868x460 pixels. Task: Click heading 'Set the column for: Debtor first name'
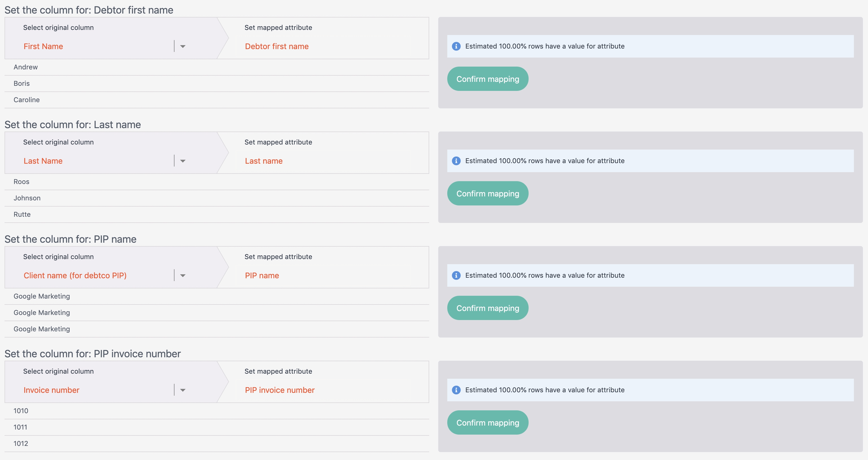[89, 10]
